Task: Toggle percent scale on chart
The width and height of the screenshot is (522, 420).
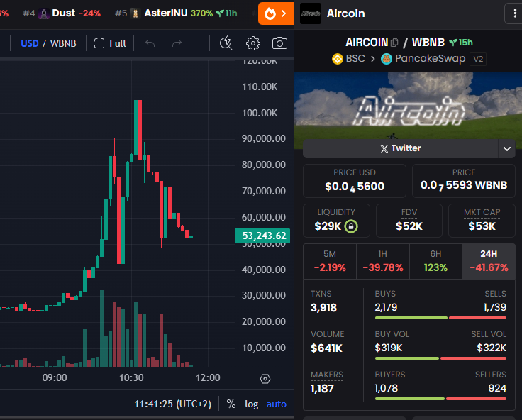Action: pos(231,404)
